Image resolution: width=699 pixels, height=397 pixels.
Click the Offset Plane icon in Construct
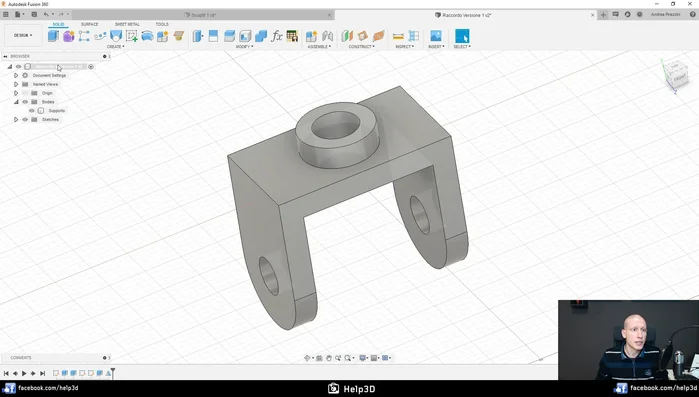pos(347,36)
